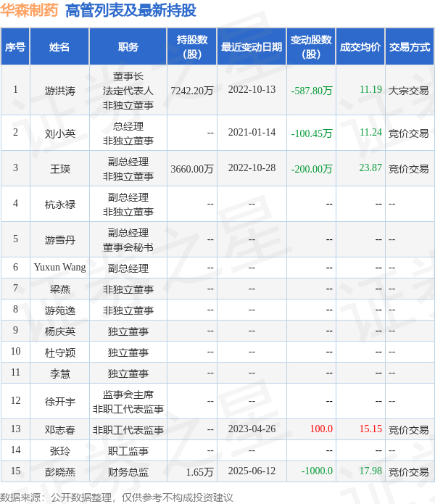Click the name 王瑛

(x=60, y=169)
